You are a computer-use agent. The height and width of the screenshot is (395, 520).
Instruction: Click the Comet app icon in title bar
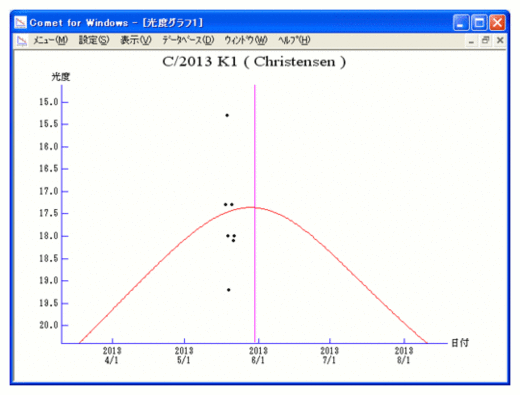(x=20, y=23)
